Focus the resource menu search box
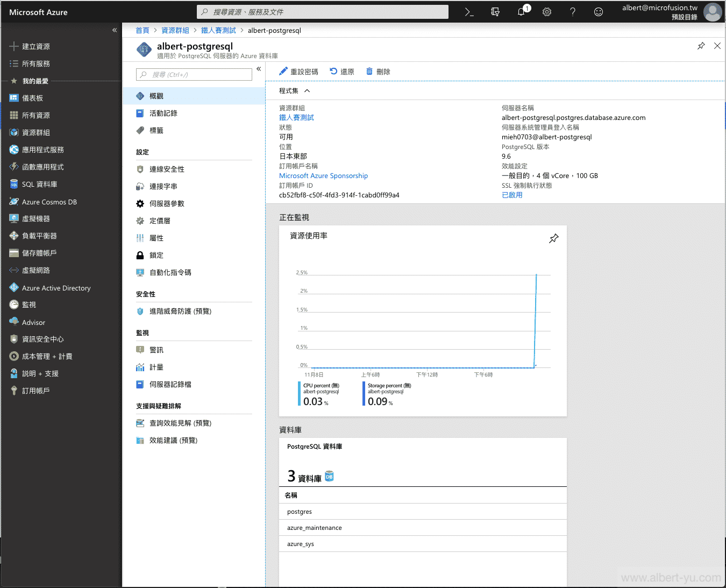Image resolution: width=726 pixels, height=588 pixels. click(194, 74)
